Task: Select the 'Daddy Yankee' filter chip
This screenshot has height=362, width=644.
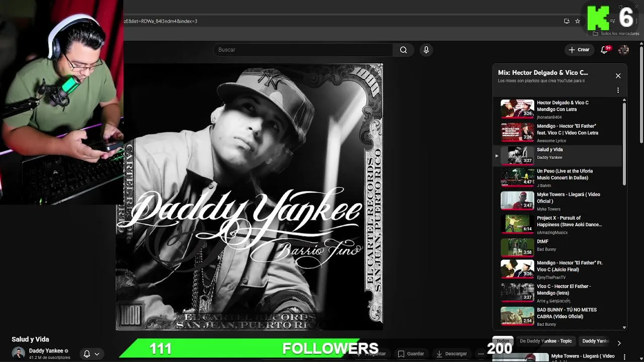Action: [595, 341]
